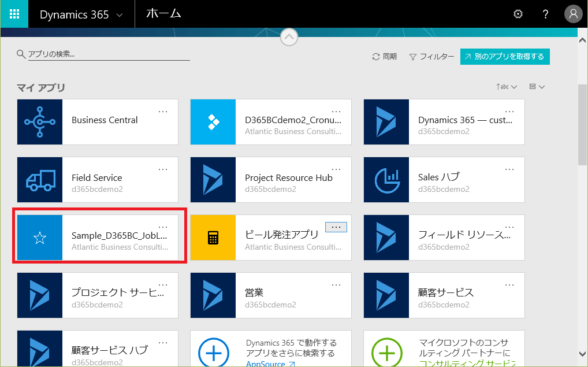
Task: Open the AppSource link
Action: pos(270,364)
